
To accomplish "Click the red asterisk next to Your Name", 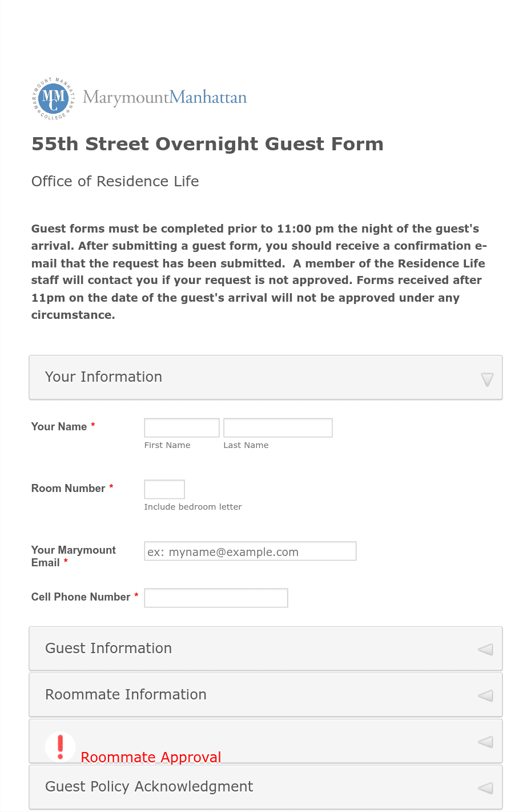I will click(x=92, y=425).
